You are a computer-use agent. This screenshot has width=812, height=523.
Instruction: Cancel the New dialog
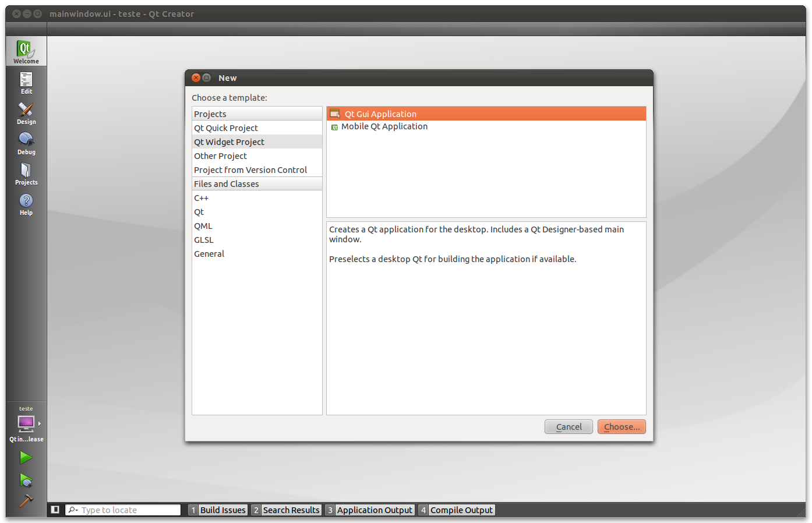(569, 427)
